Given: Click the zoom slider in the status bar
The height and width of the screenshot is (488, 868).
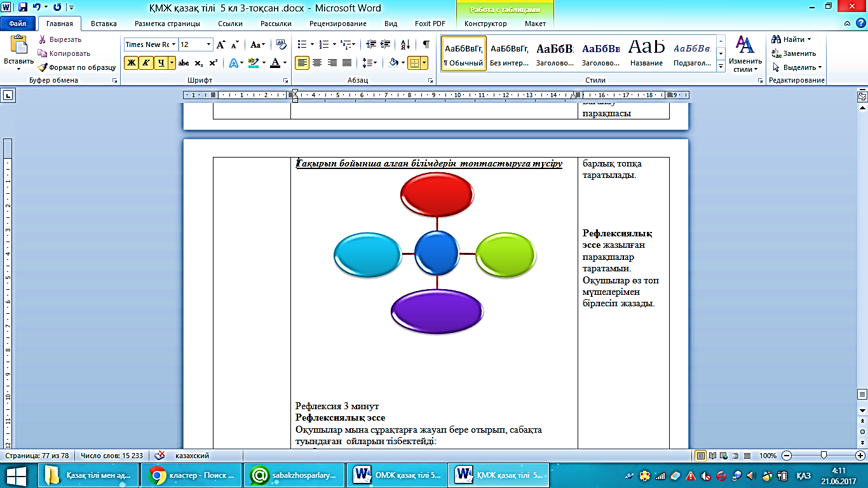Looking at the screenshot, I should [824, 456].
